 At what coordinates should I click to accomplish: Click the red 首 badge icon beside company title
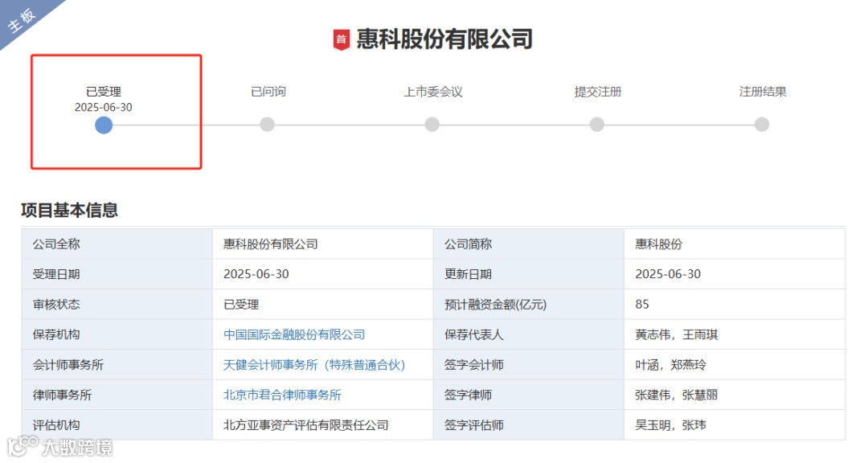pos(341,40)
